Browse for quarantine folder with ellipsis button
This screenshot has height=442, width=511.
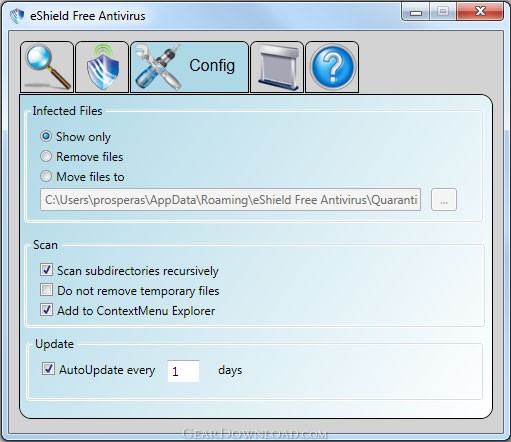pyautogui.click(x=444, y=200)
